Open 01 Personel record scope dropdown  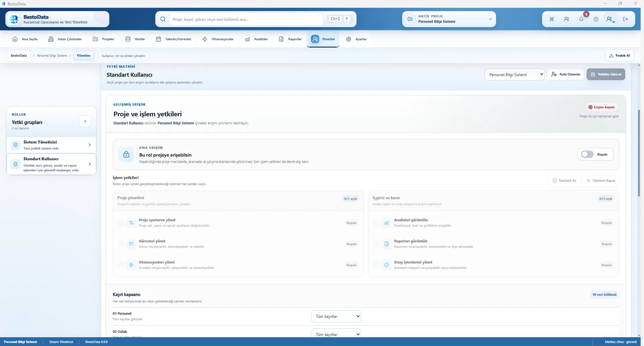pos(336,316)
